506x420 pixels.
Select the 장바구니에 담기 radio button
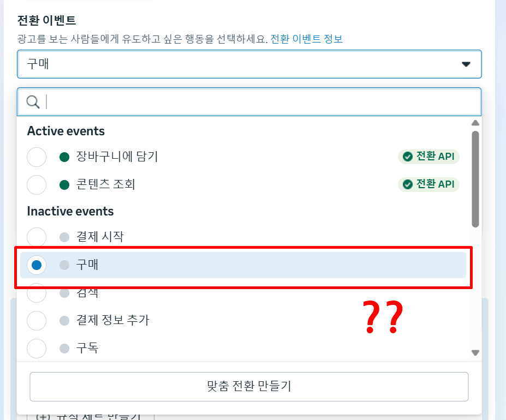[x=37, y=157]
